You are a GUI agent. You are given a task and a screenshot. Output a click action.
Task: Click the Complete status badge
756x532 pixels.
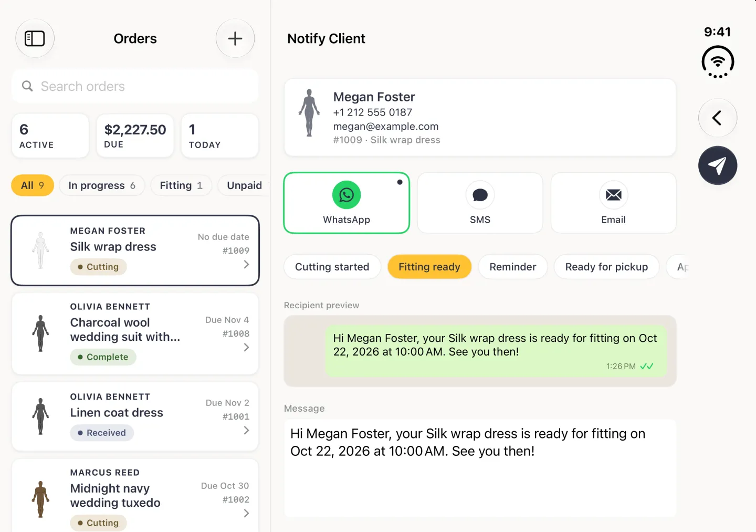pos(103,357)
